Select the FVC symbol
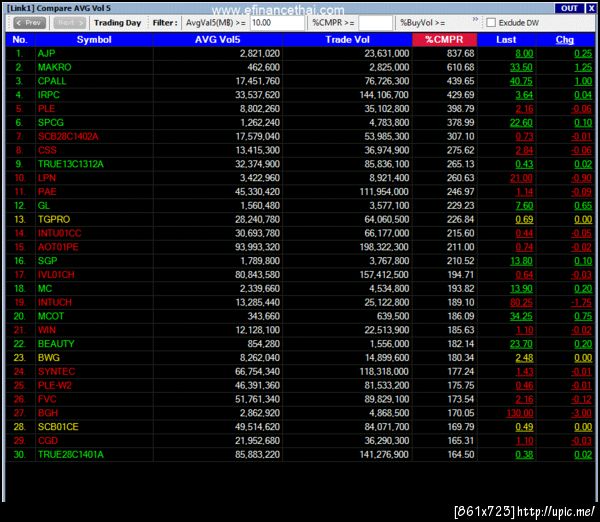The width and height of the screenshot is (600, 522). (47, 400)
